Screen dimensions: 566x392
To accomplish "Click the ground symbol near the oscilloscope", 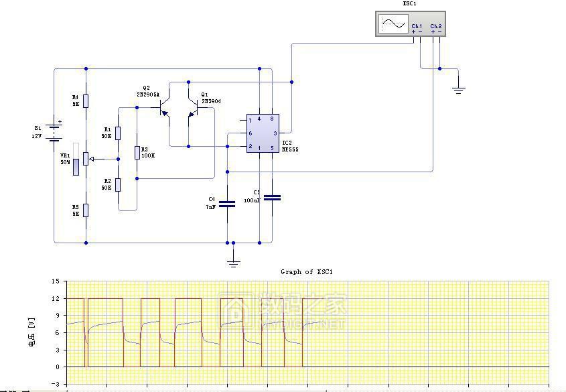I will (x=459, y=88).
